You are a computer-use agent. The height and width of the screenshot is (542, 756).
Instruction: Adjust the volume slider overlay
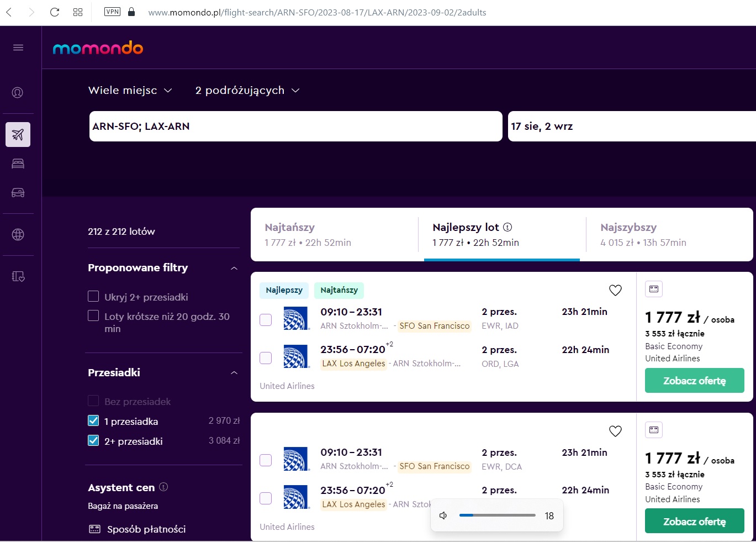pos(497,515)
